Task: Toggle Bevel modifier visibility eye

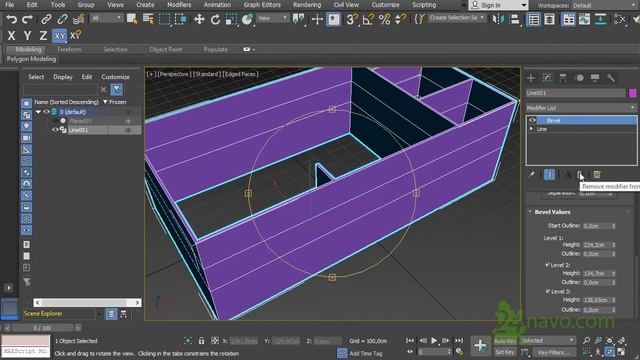Action: pos(532,120)
